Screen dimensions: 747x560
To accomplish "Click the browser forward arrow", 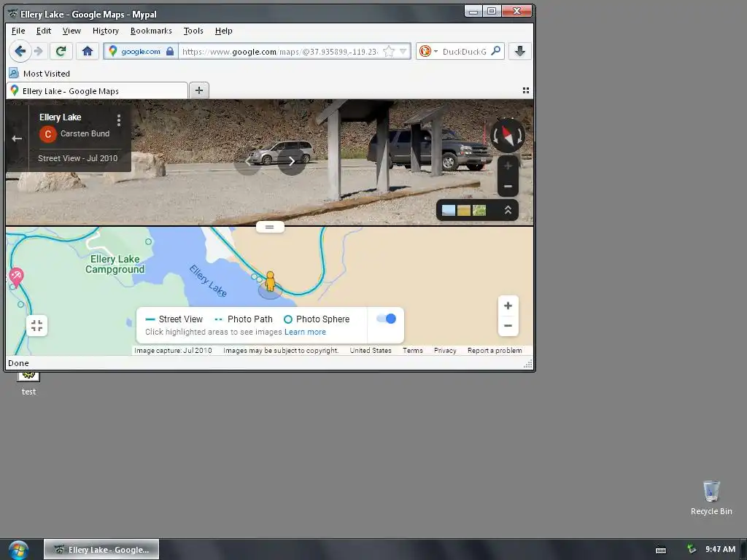I will (39, 51).
